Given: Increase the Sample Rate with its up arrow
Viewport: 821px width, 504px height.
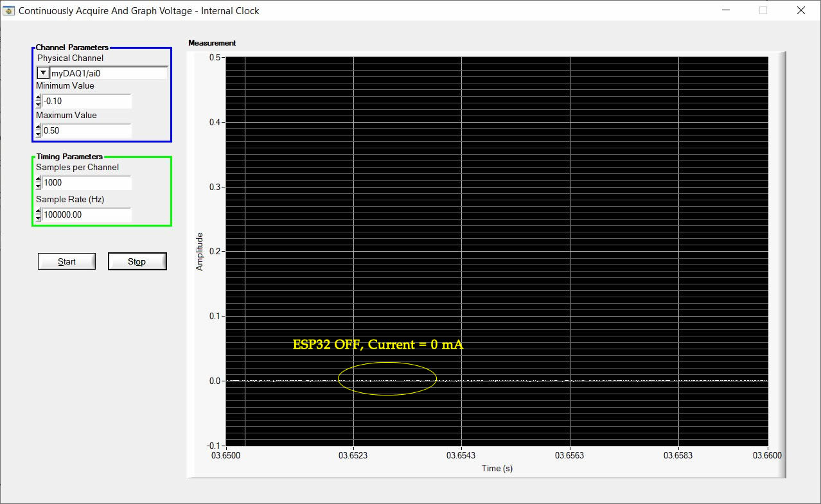Looking at the screenshot, I should pos(38,212).
